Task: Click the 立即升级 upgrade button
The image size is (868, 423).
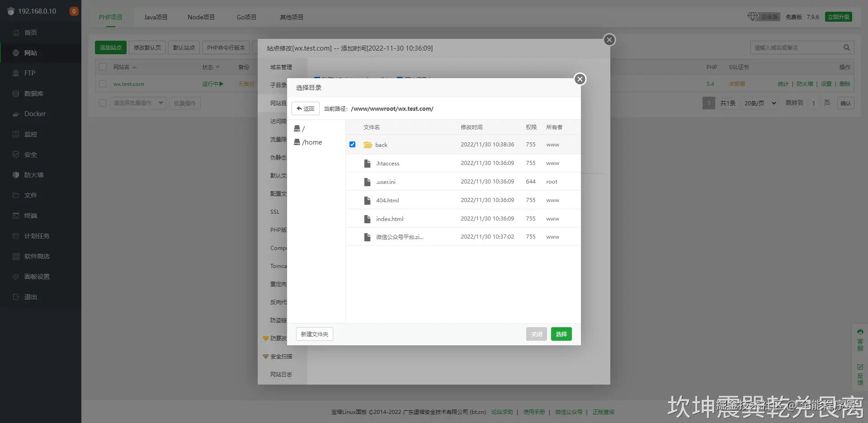Action: [x=839, y=17]
